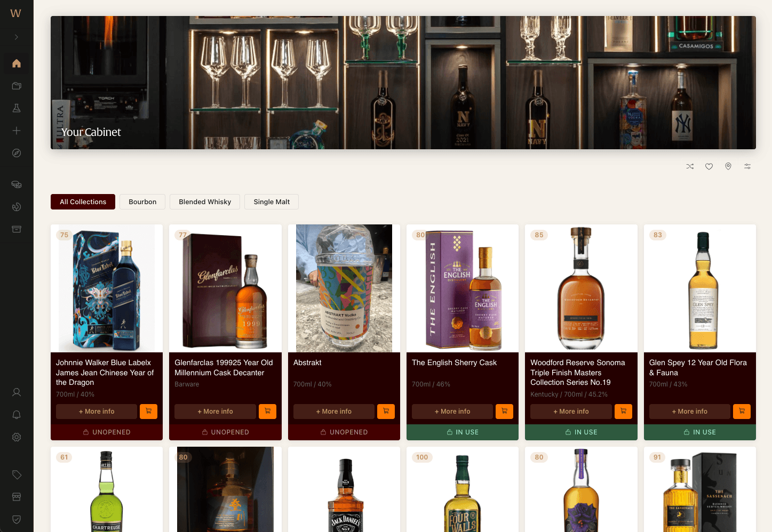
Task: Toggle UNOPENED status on Johnnie Walker card
Action: 107,432
